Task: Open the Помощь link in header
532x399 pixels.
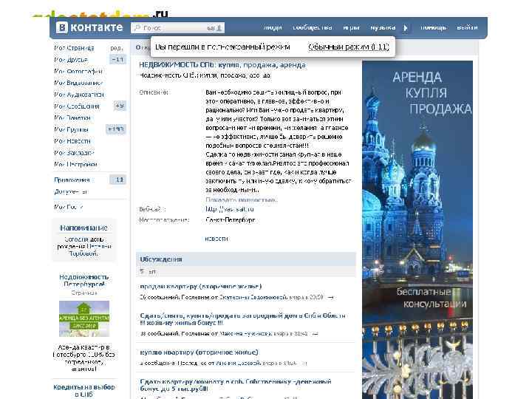Action: (433, 27)
